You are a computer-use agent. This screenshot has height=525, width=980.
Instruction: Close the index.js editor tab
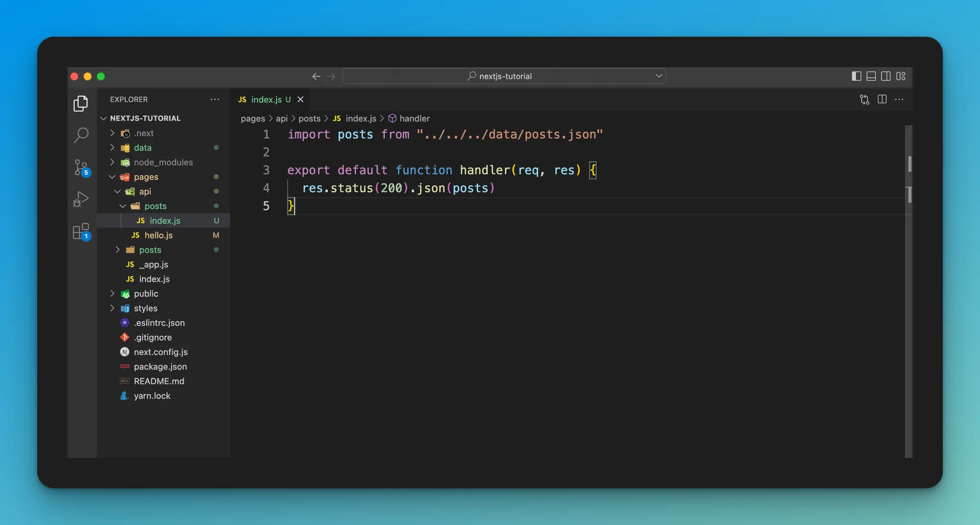(x=300, y=99)
